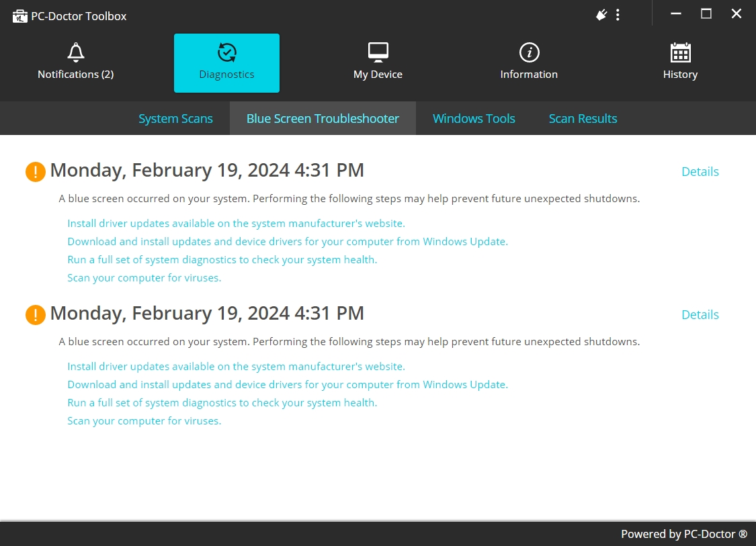Click the first Monday, February 19, 2024 heading
This screenshot has width=756, height=546.
[x=207, y=171]
